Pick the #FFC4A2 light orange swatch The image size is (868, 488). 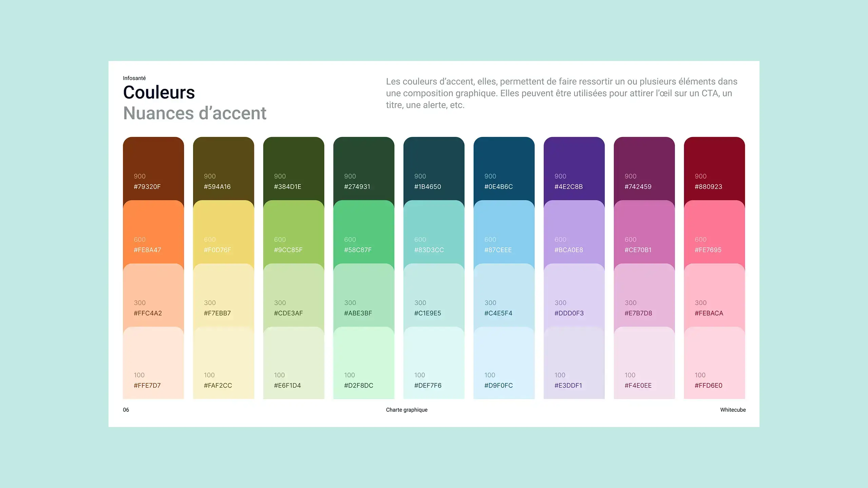coord(153,295)
